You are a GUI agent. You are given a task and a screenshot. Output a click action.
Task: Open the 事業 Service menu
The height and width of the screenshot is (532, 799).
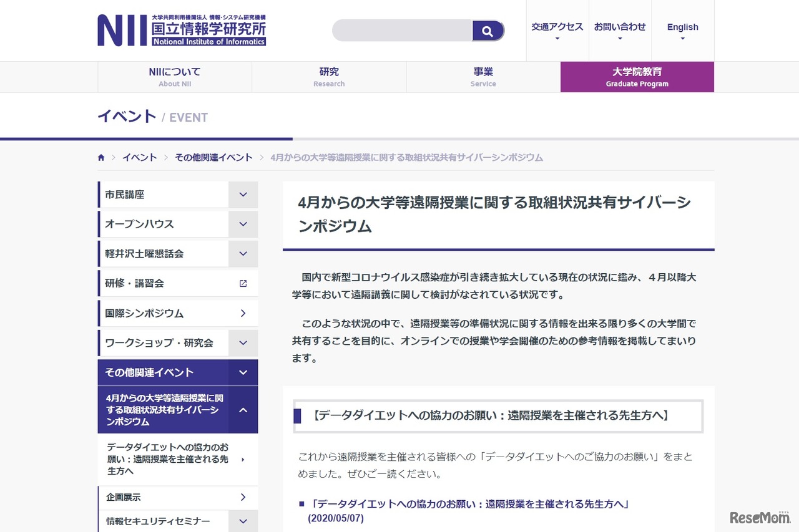point(483,76)
